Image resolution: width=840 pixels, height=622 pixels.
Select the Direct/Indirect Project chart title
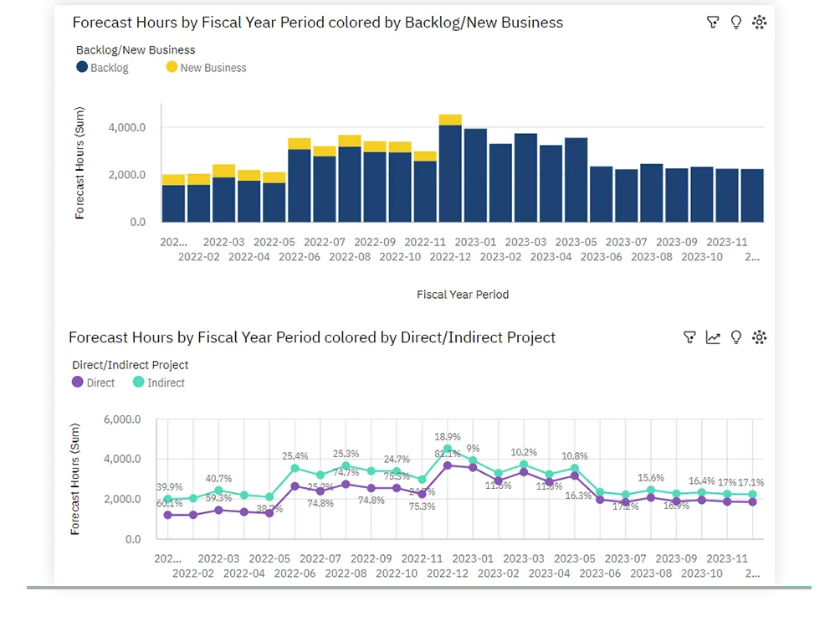click(x=312, y=337)
